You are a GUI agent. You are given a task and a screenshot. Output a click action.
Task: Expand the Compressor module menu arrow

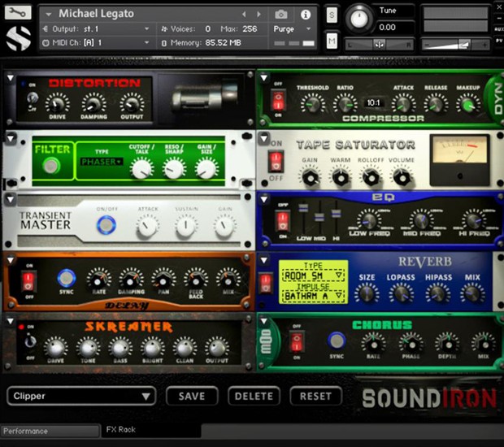pos(264,78)
